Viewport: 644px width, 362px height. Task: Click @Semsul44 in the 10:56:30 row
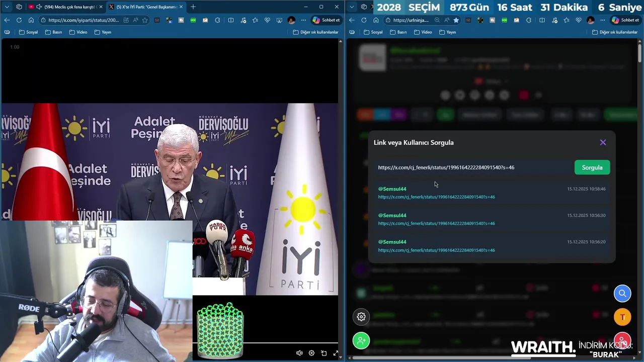point(392,215)
